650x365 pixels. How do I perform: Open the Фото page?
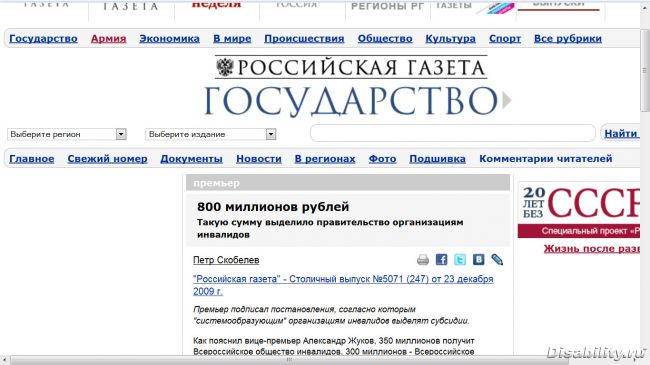[x=382, y=159]
